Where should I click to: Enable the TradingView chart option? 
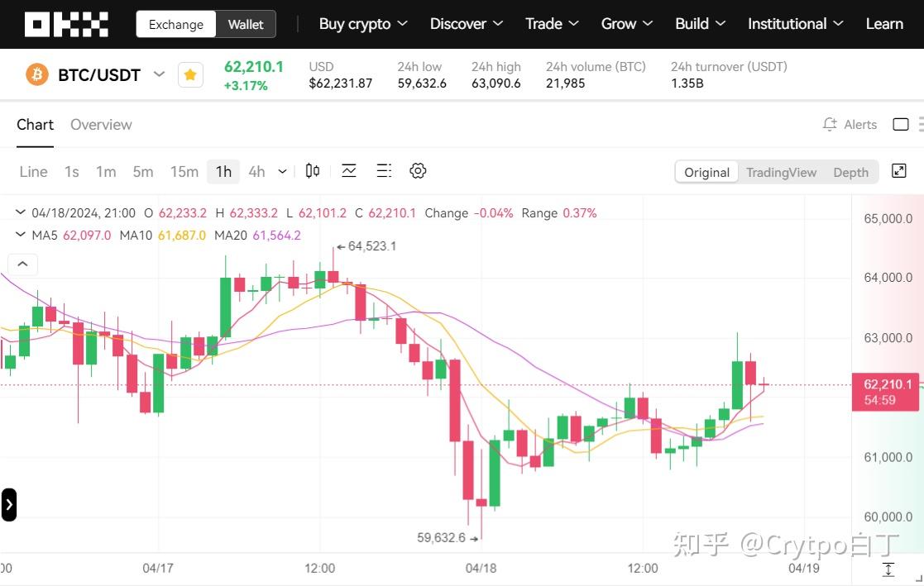[x=781, y=172]
